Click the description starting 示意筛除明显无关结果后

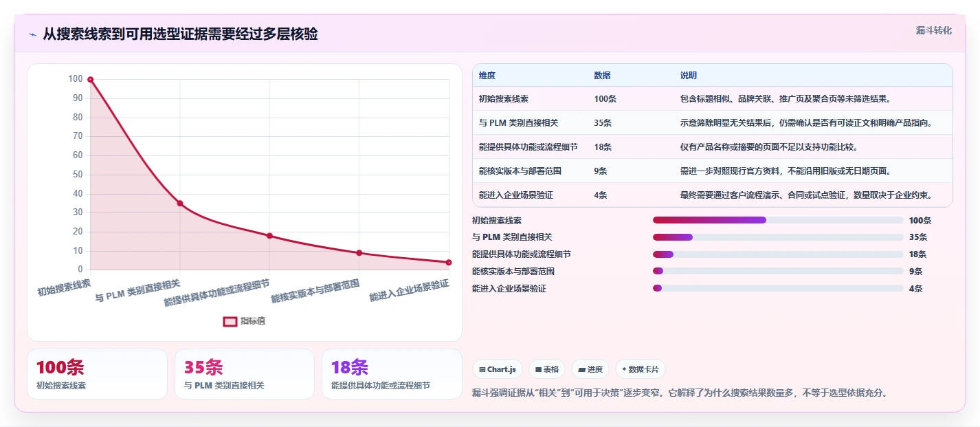(x=806, y=123)
